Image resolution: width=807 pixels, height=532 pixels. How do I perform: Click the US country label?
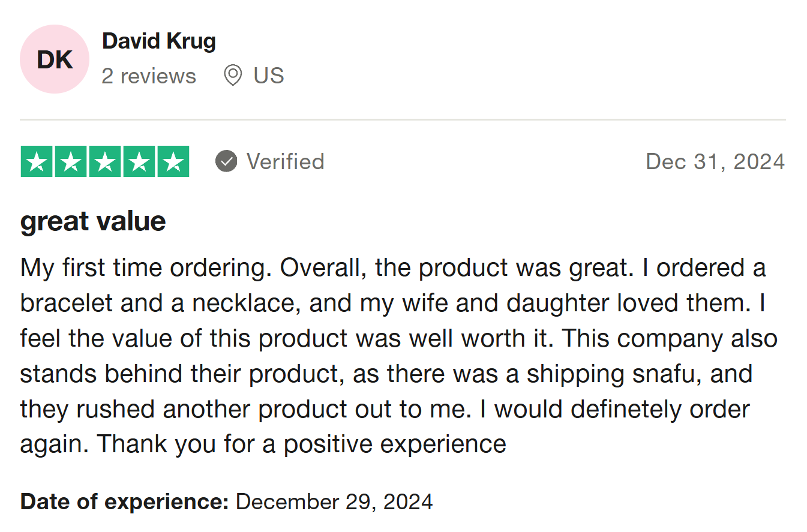(268, 76)
